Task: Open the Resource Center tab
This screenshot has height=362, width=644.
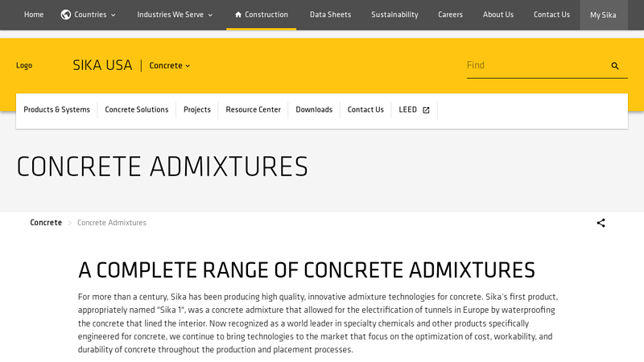Action: pos(253,109)
